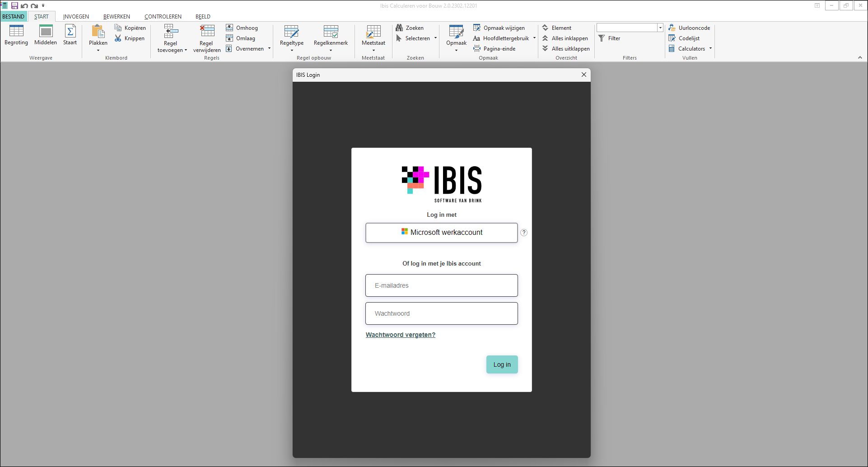Image resolution: width=868 pixels, height=467 pixels.
Task: Open the Codelijst
Action: 684,38
